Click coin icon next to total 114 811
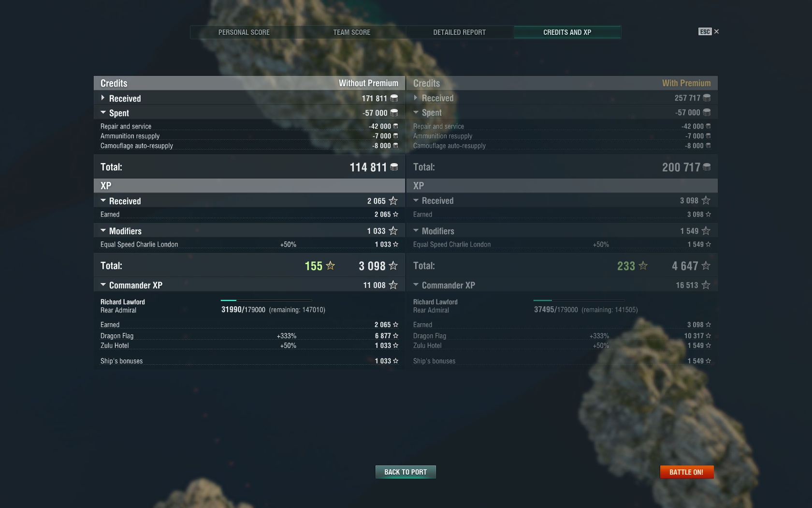Screen dimensions: 812x508 pyautogui.click(x=394, y=167)
